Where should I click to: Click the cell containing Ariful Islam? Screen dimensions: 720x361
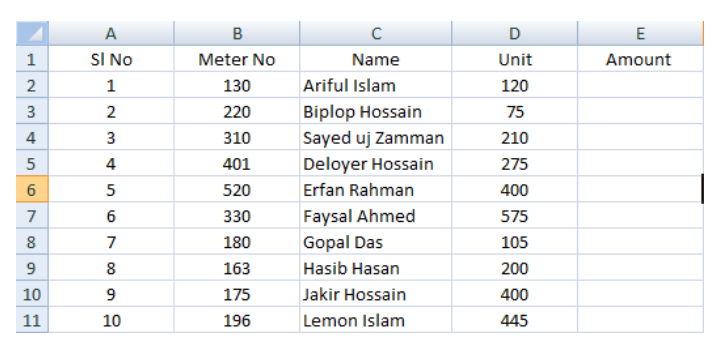coord(376,85)
